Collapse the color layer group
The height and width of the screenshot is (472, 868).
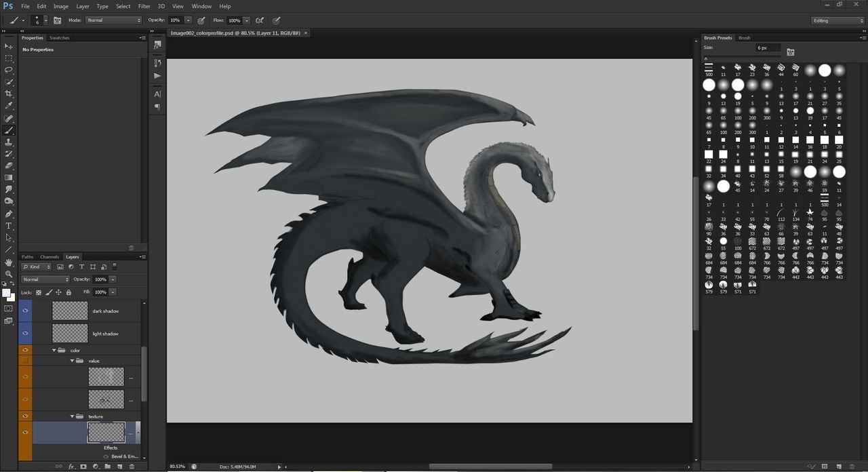[54, 351]
